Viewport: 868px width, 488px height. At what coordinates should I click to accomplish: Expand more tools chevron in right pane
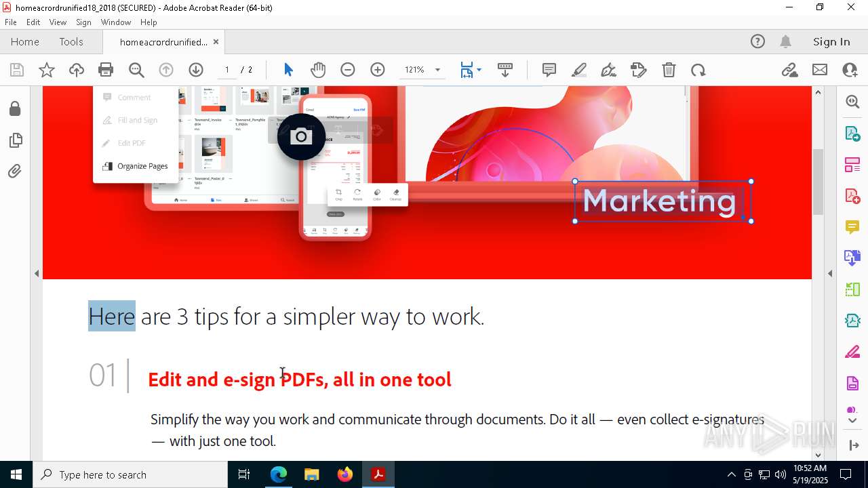click(852, 421)
